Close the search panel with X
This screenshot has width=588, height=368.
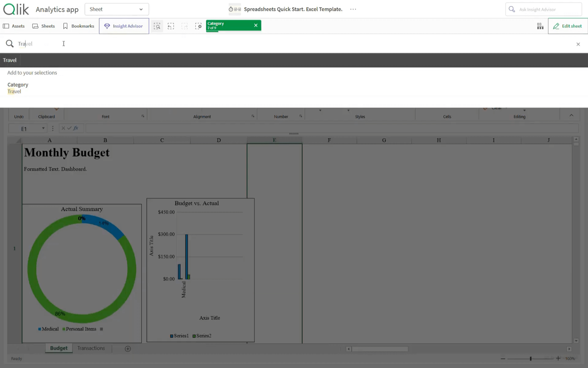click(578, 44)
